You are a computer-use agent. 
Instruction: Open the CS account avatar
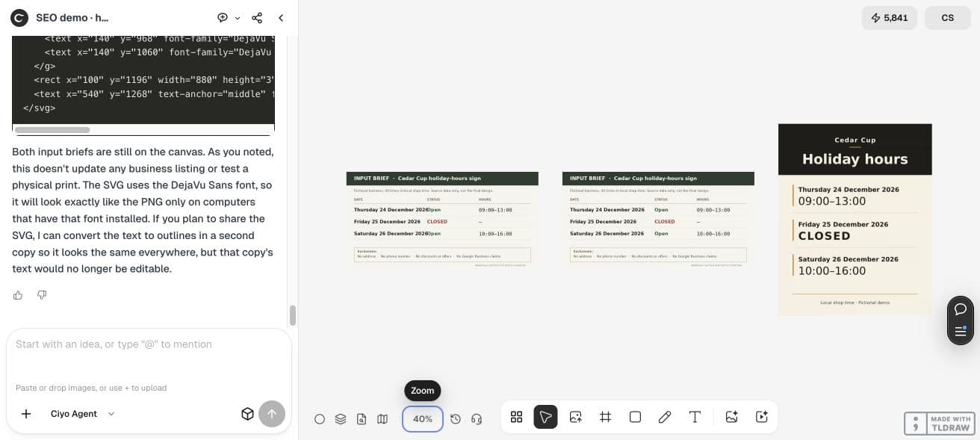click(x=947, y=18)
